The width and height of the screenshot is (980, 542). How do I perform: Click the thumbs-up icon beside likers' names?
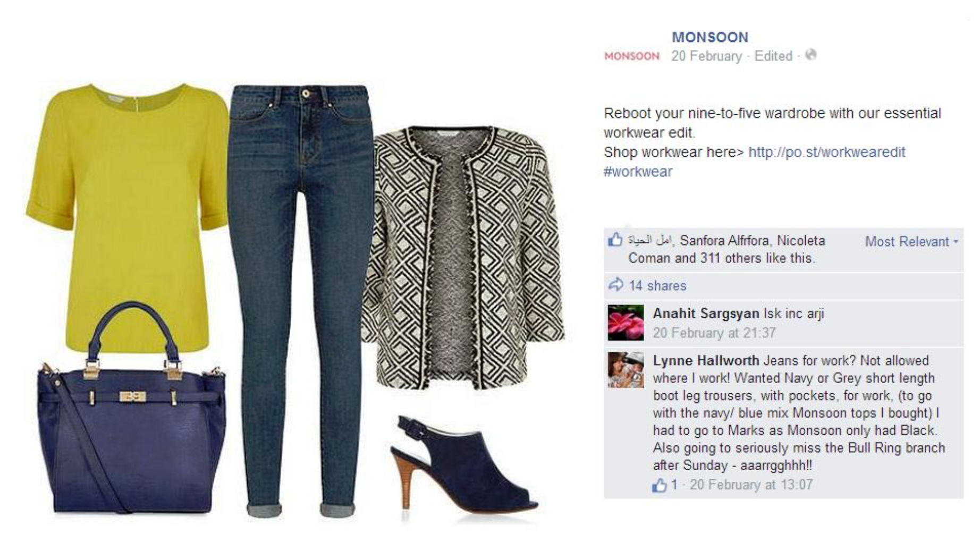pos(615,240)
